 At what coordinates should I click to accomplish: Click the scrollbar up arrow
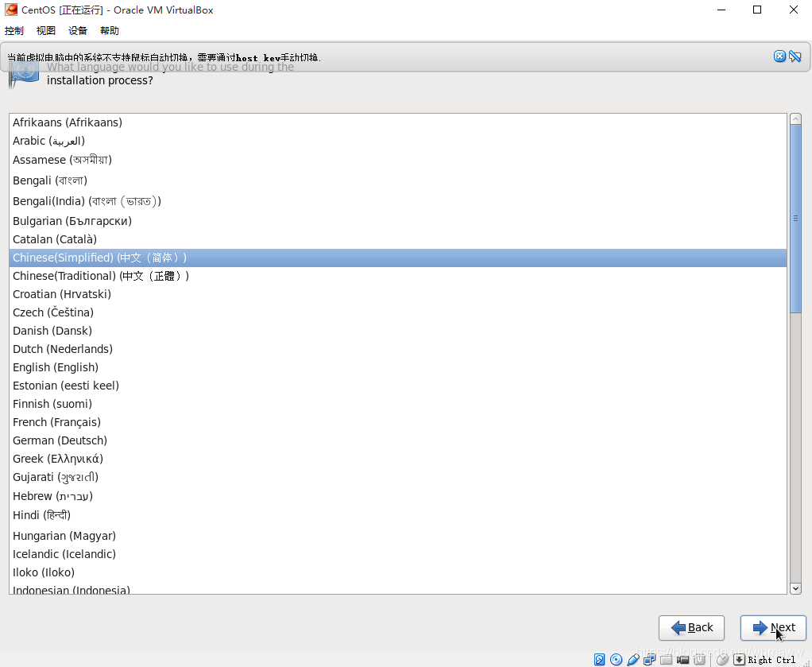click(x=795, y=118)
